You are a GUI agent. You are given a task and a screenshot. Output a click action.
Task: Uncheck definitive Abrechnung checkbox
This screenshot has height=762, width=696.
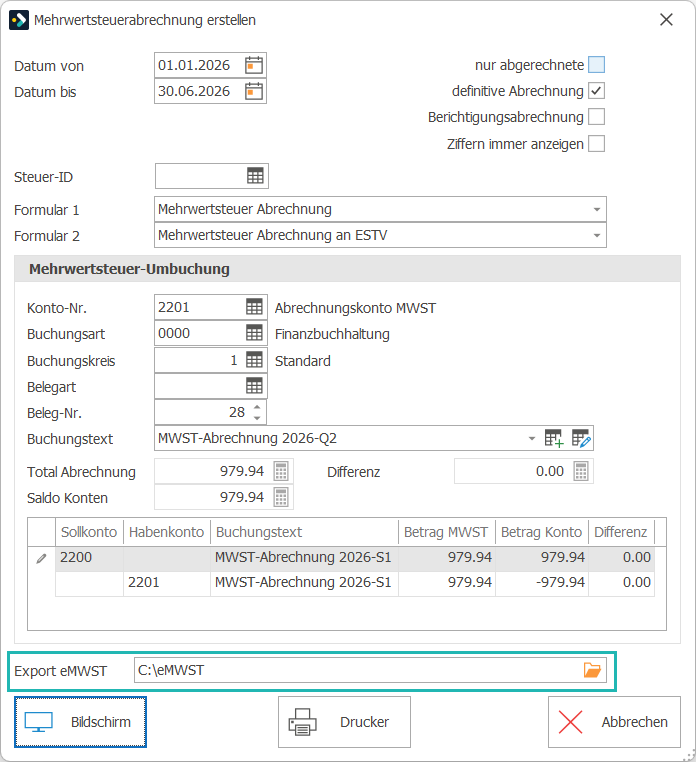596,91
